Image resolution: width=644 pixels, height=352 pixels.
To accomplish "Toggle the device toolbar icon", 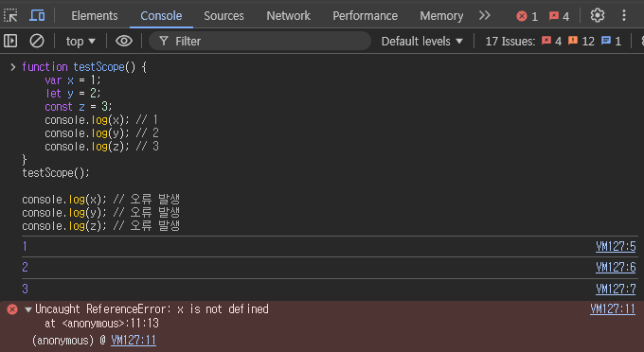I will pos(37,15).
